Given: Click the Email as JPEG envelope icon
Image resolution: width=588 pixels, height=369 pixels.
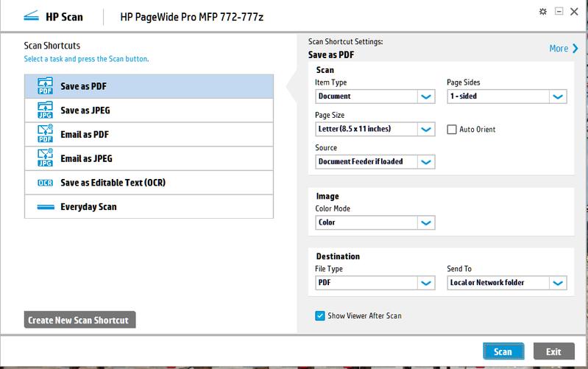Looking at the screenshot, I should click(46, 158).
